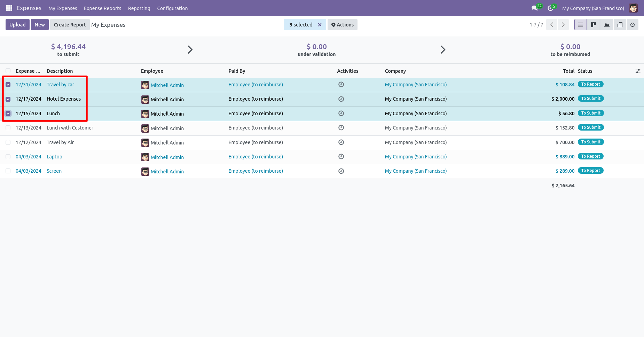Click activity clock for Laptop row
The width and height of the screenshot is (644, 337).
click(x=341, y=156)
